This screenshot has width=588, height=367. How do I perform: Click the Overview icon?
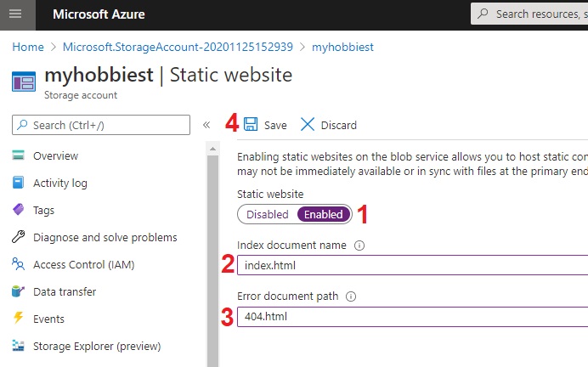(x=18, y=155)
